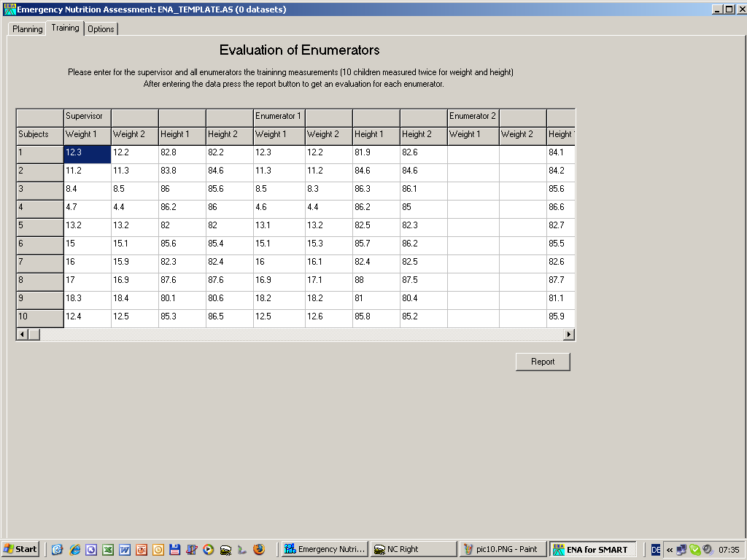Launch Internet Explorer from quick launch
Image resolution: width=747 pixels, height=560 pixels.
pos(74,550)
